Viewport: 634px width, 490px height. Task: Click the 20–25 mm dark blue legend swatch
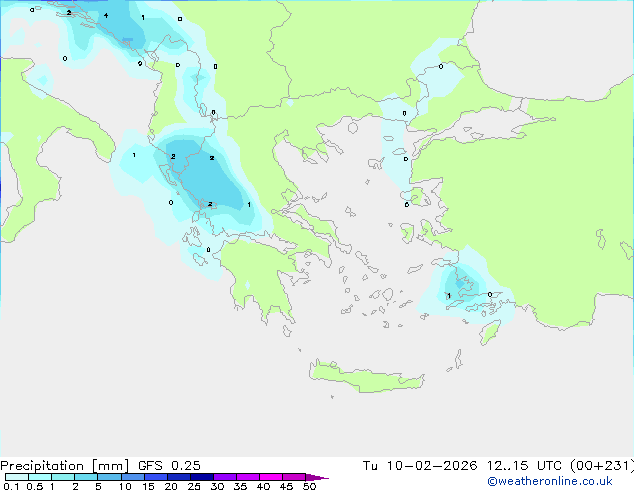pos(179,477)
